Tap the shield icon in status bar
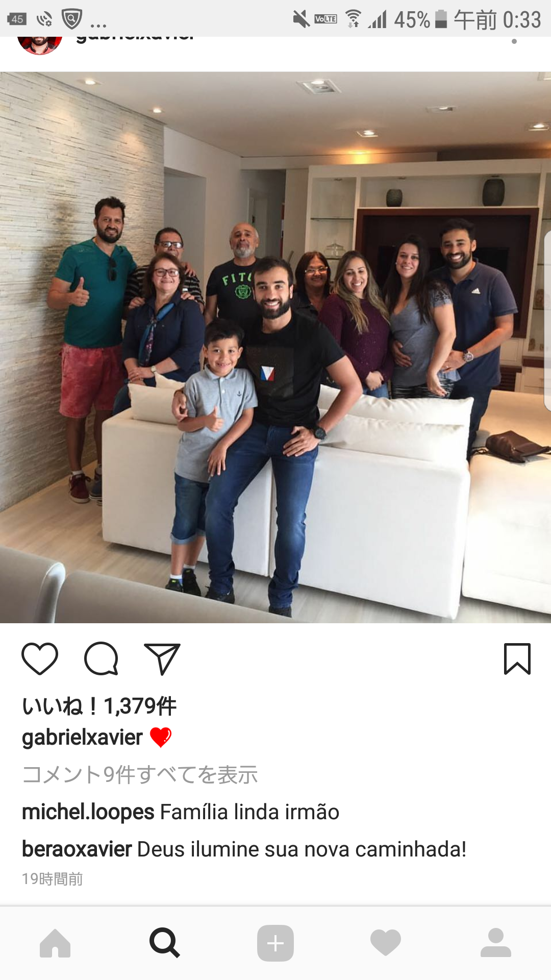This screenshot has height=980, width=551. tap(72, 19)
